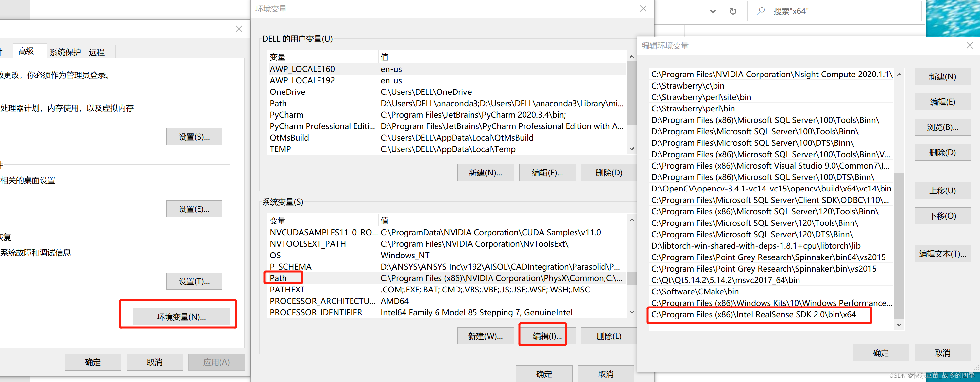
Task: Close the System Properties dialog
Action: point(239,29)
